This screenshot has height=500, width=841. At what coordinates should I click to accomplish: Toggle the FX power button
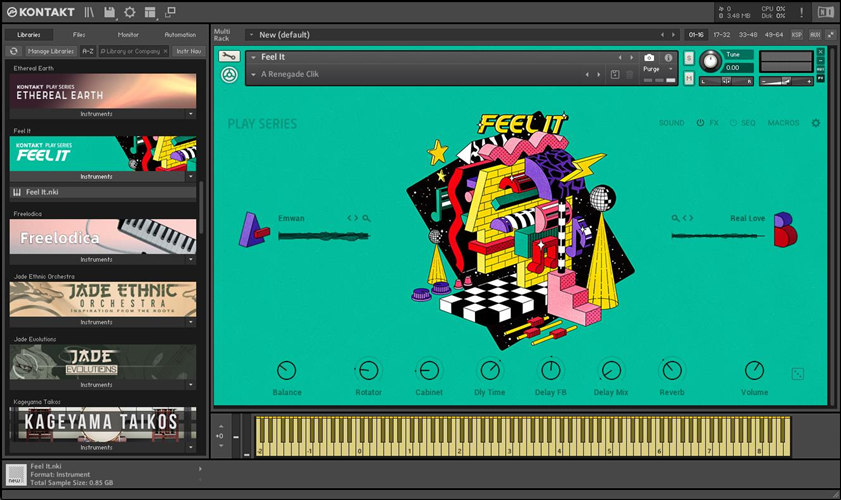pos(700,123)
